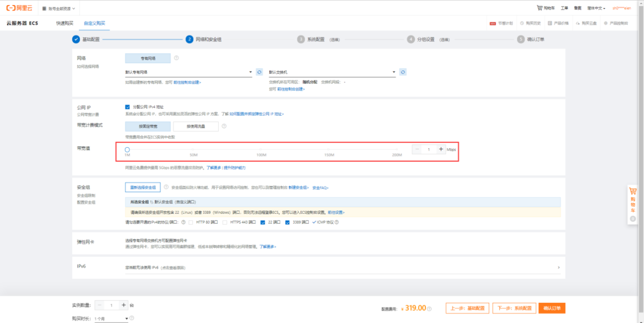Uncheck the 3389 端口 checkbox

[x=287, y=222]
